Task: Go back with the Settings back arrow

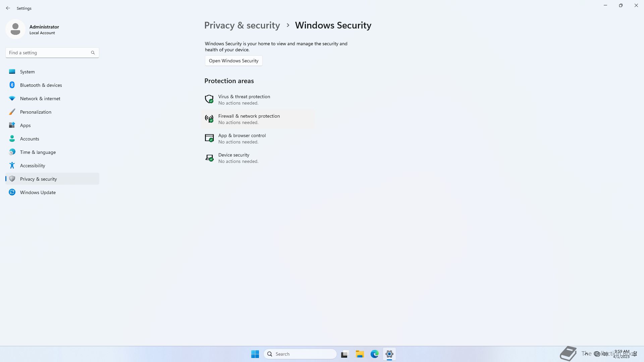Action: click(x=8, y=8)
